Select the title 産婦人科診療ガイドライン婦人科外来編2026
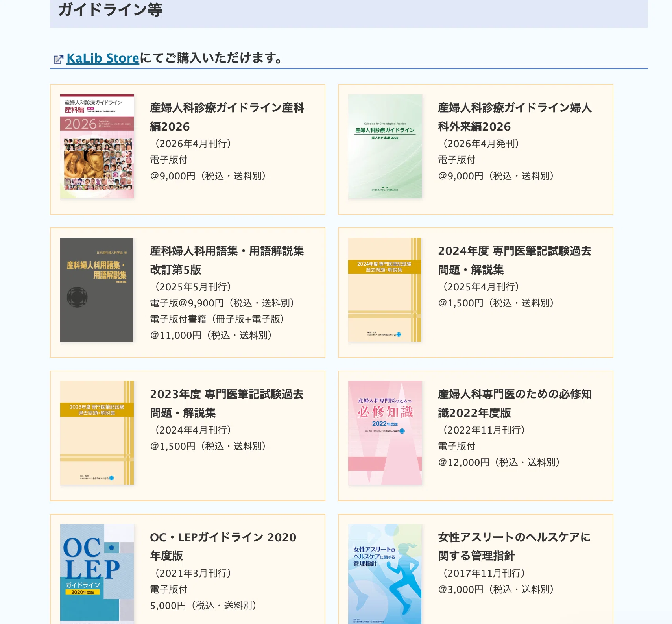 pos(515,117)
